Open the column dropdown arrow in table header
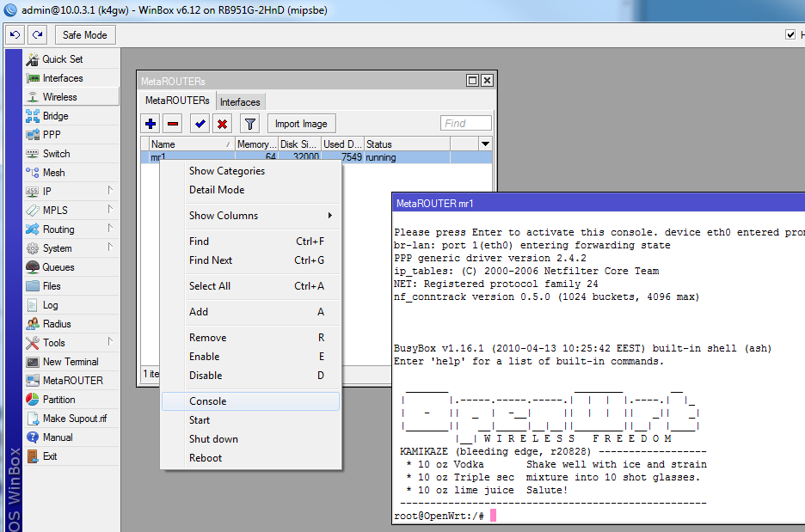Screen dimensions: 805x532 485,144
